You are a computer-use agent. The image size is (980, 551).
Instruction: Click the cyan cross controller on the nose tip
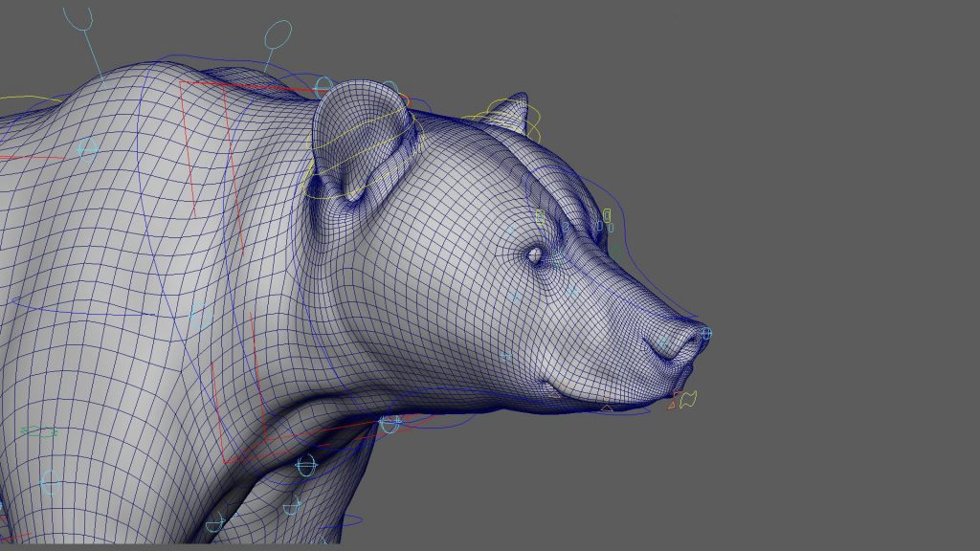click(706, 331)
